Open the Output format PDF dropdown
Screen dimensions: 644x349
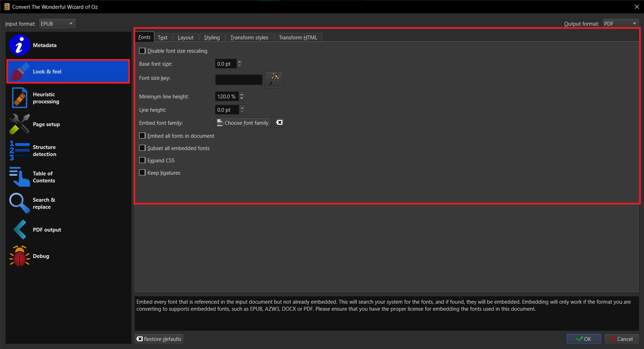point(621,24)
